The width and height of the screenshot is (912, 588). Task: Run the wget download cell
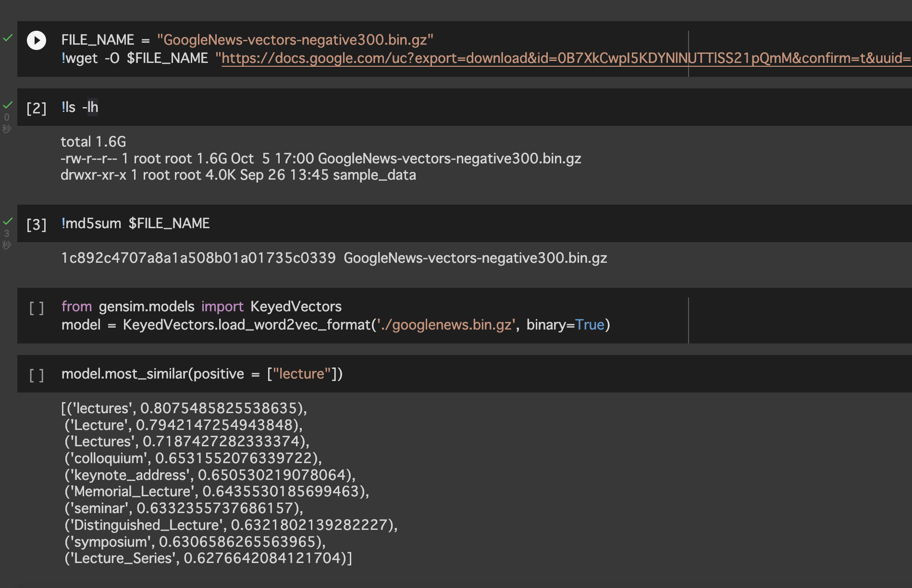tap(37, 40)
